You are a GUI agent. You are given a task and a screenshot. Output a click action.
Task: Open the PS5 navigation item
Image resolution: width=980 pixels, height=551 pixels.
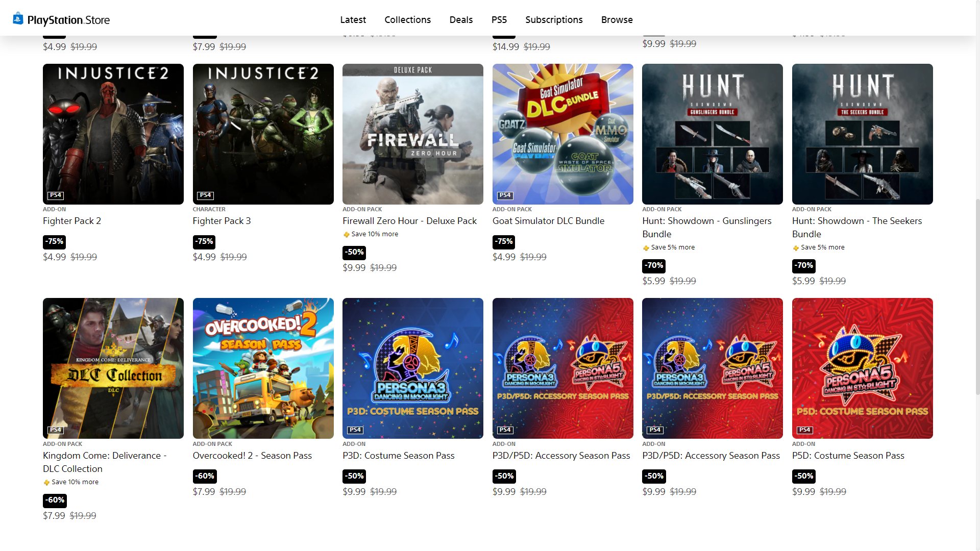tap(499, 20)
